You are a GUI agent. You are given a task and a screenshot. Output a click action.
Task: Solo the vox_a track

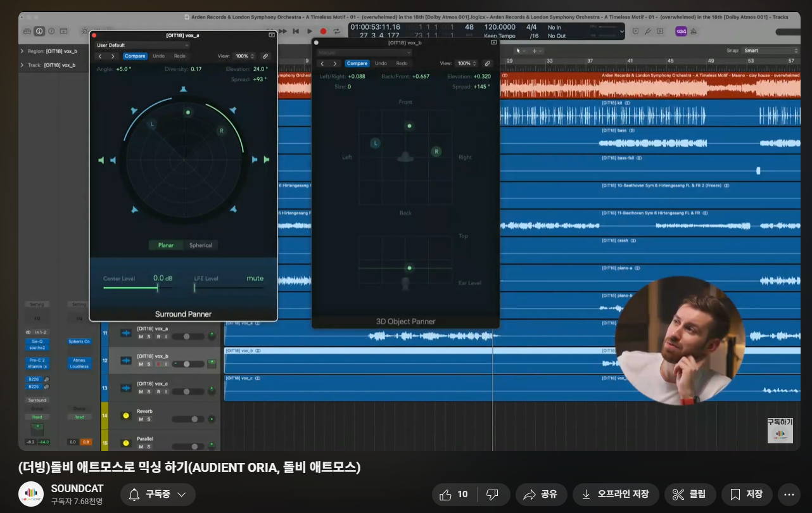point(149,336)
